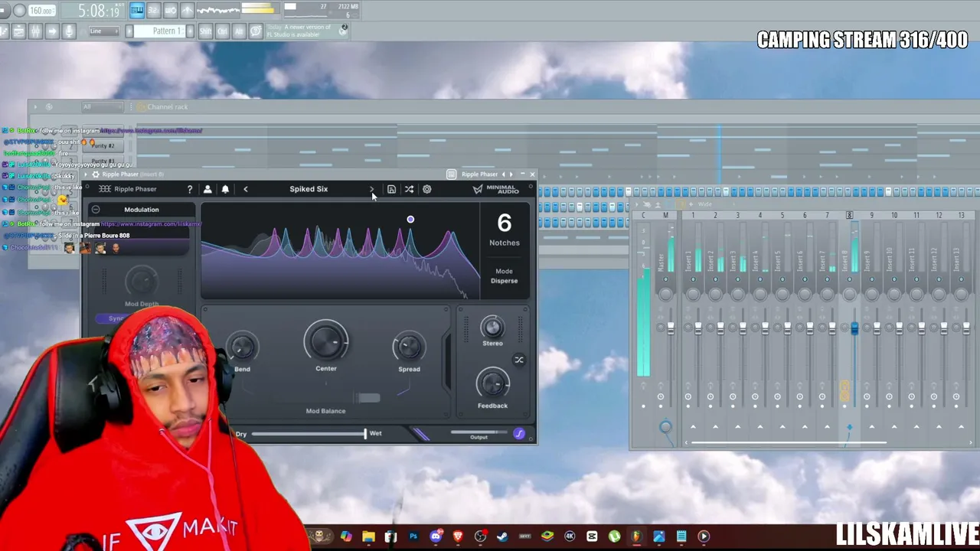The image size is (980, 551).
Task: Click the FL Studio update notification
Action: coord(306,31)
